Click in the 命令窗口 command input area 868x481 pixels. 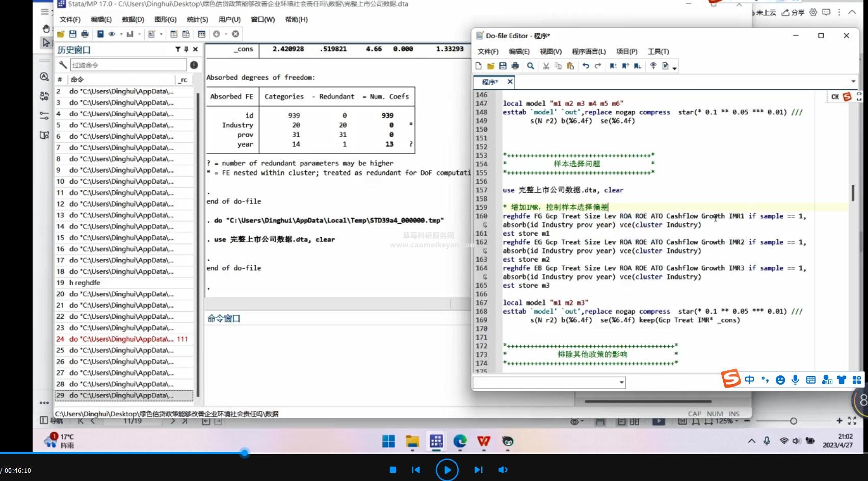[337, 365]
